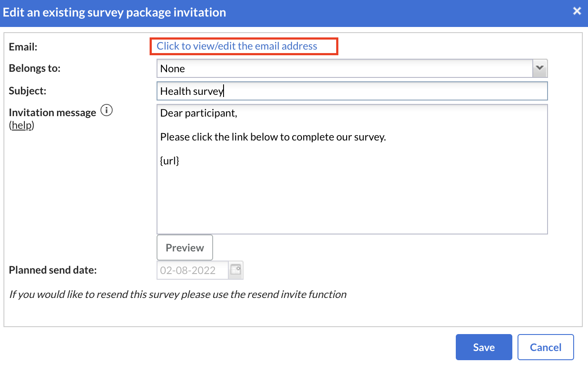The height and width of the screenshot is (368, 588).
Task: Place cursor on the Dear participant line
Action: 199,114
